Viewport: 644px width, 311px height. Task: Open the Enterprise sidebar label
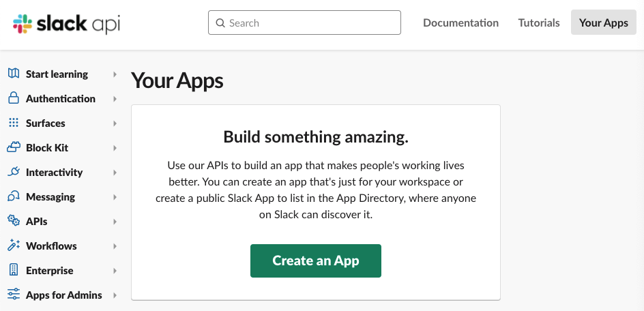[x=50, y=271]
